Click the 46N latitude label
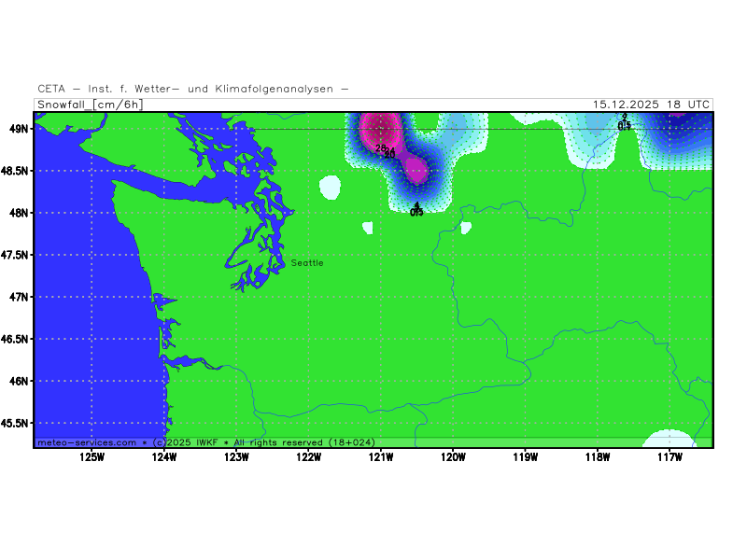The height and width of the screenshot is (560, 747). tap(18, 381)
